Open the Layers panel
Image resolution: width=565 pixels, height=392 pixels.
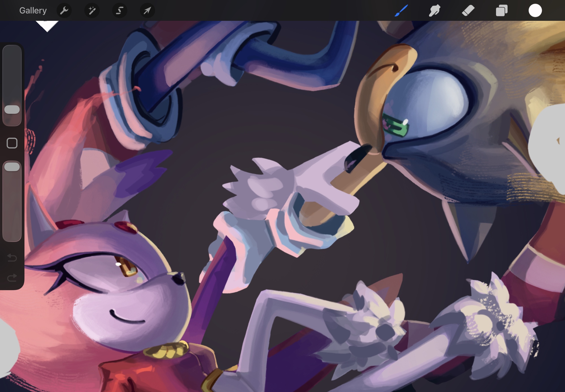(x=502, y=10)
